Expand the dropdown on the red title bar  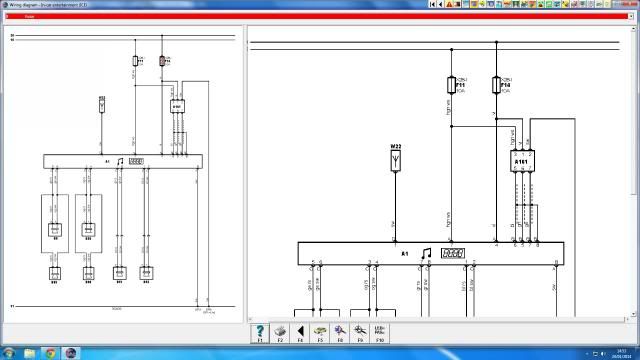[x=631, y=16]
